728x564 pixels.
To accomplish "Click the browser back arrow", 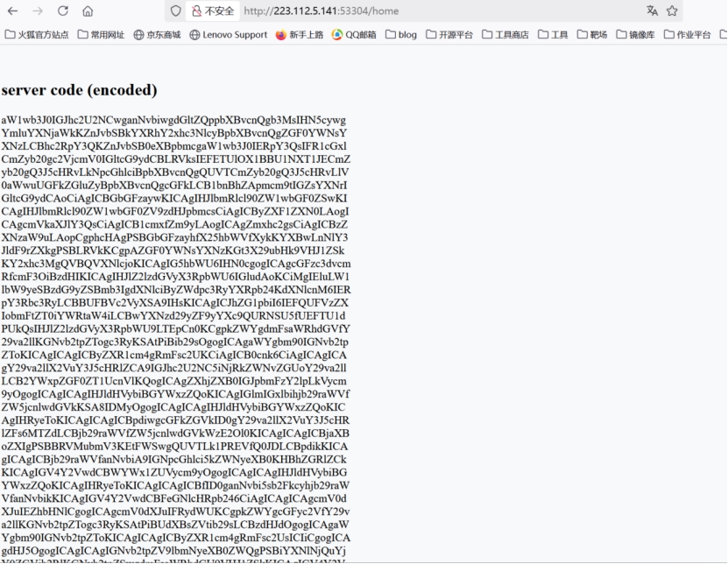I will tap(12, 11).
